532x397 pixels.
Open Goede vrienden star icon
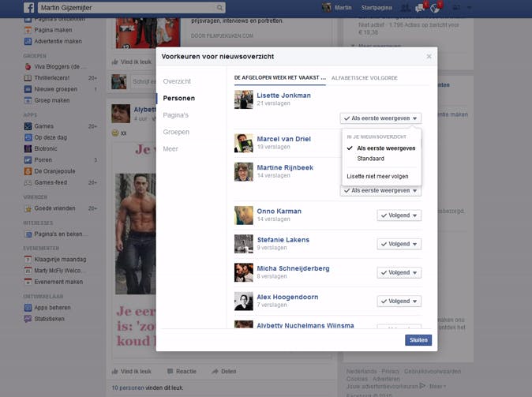28,208
